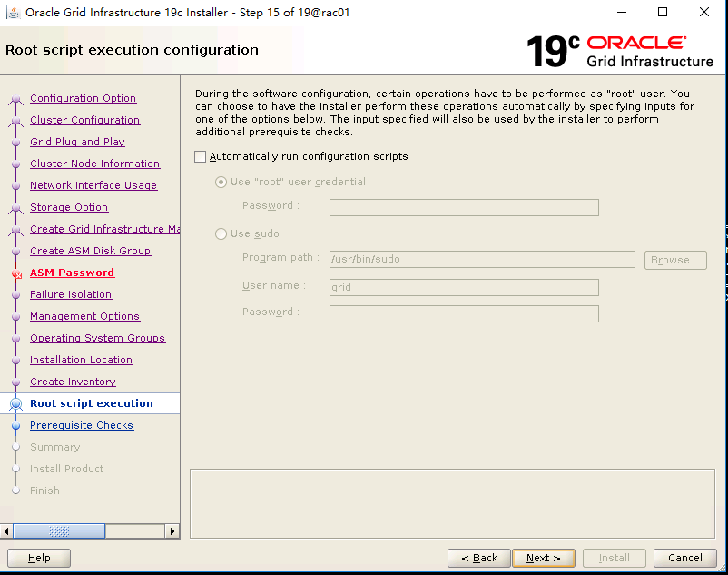728x575 pixels.
Task: Go to the Storage Option step
Action: [x=69, y=207]
